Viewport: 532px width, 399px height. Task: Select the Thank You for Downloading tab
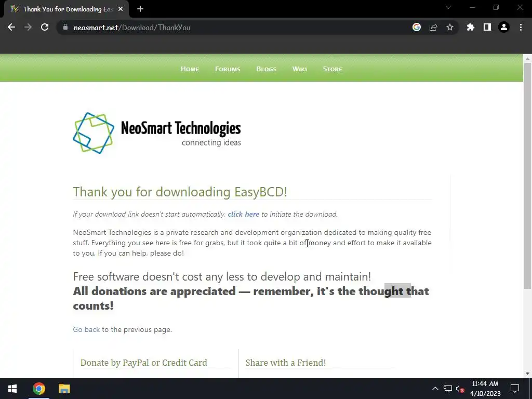coord(66,9)
